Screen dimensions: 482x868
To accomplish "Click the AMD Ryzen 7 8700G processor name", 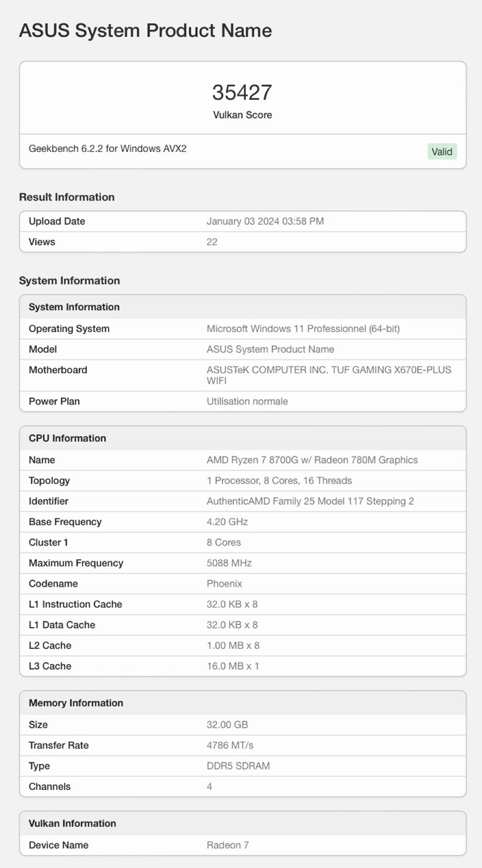I will pos(312,460).
